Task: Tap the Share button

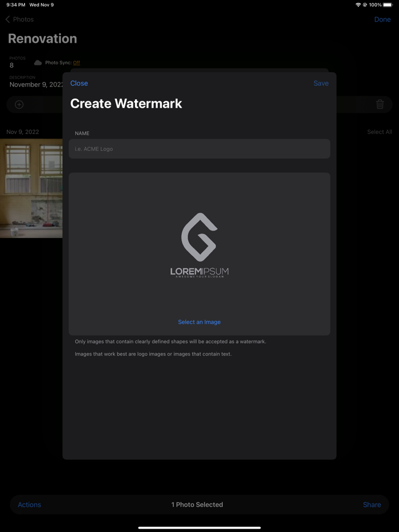Action: (372, 505)
